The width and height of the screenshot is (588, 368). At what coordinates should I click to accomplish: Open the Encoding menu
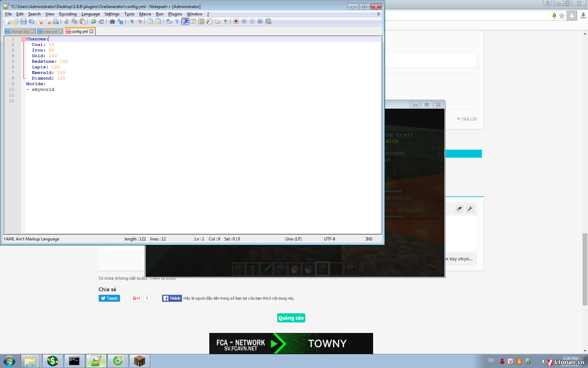pos(68,14)
